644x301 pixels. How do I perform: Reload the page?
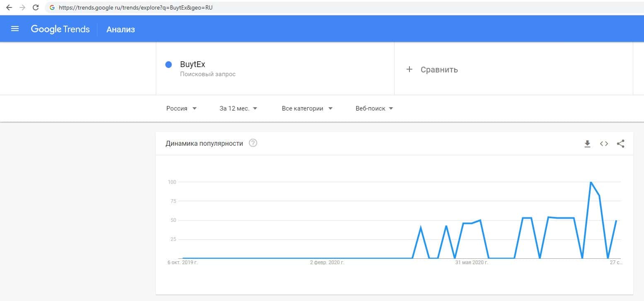pyautogui.click(x=36, y=7)
